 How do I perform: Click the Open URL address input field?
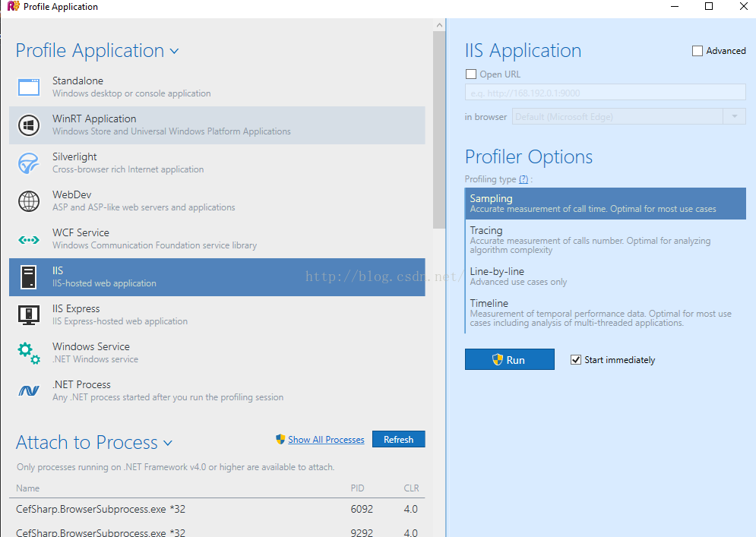pyautogui.click(x=605, y=93)
